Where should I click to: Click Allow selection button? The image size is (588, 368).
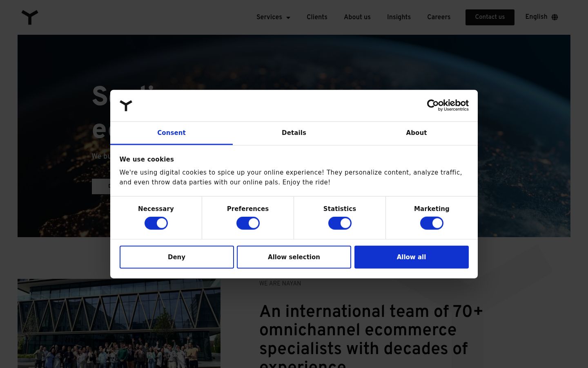[x=294, y=257]
